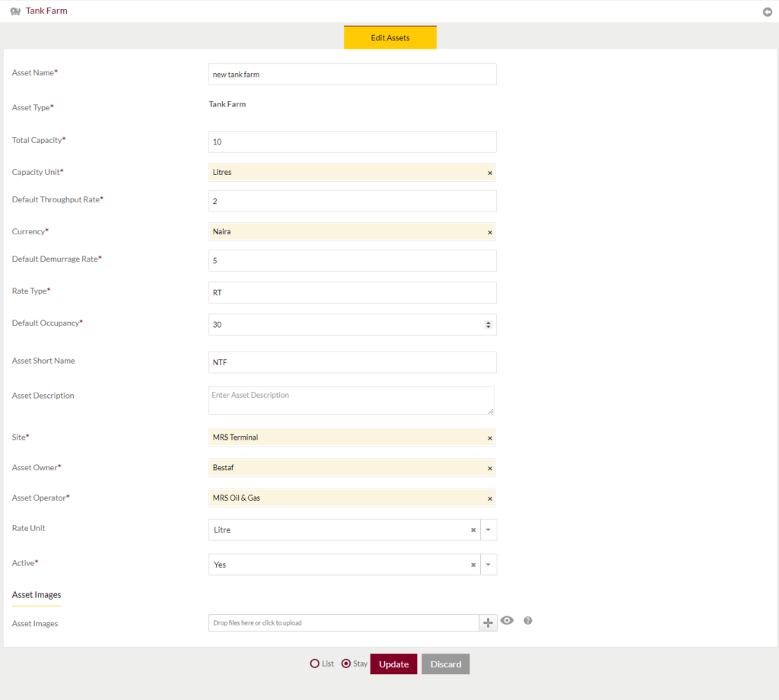The height and width of the screenshot is (700, 779).
Task: Open the Site MRS Terminal selector
Action: [x=351, y=437]
